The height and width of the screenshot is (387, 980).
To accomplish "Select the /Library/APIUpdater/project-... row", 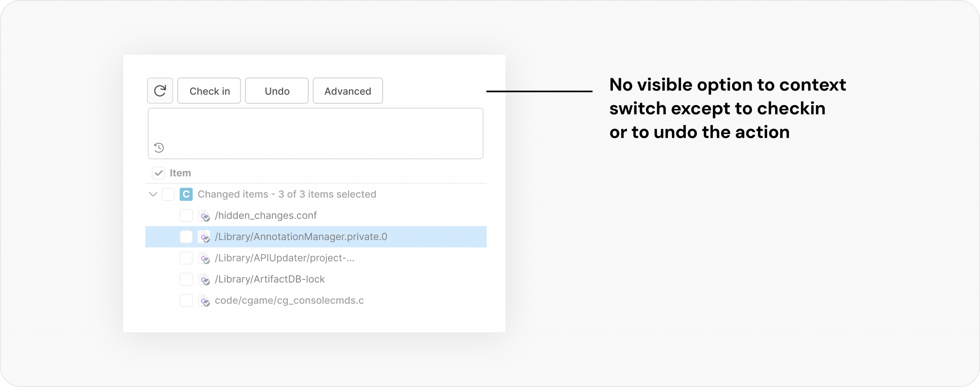I will coord(316,258).
